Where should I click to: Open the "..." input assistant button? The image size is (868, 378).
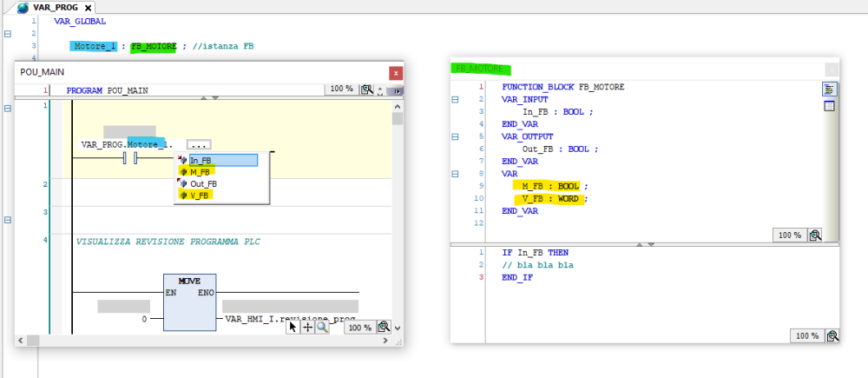[x=199, y=144]
